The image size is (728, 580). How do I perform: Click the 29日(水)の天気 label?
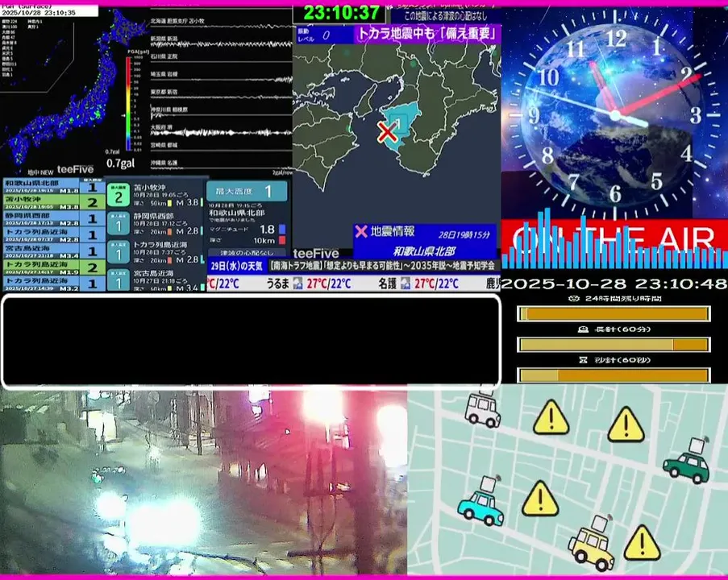[237, 266]
